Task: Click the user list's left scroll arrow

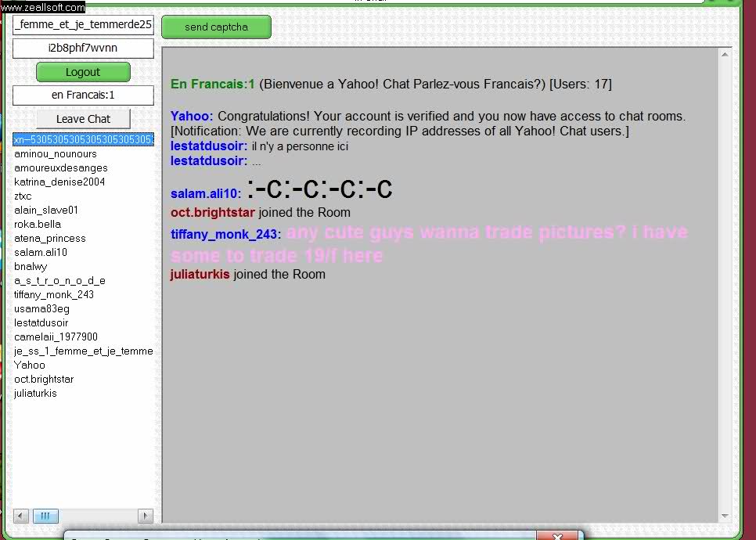Action: (x=21, y=516)
